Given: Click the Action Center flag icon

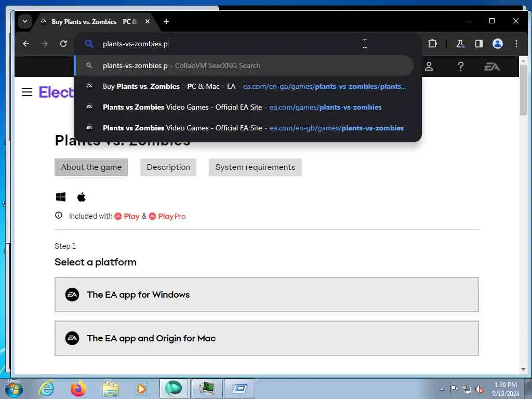Looking at the screenshot, I should [454, 389].
